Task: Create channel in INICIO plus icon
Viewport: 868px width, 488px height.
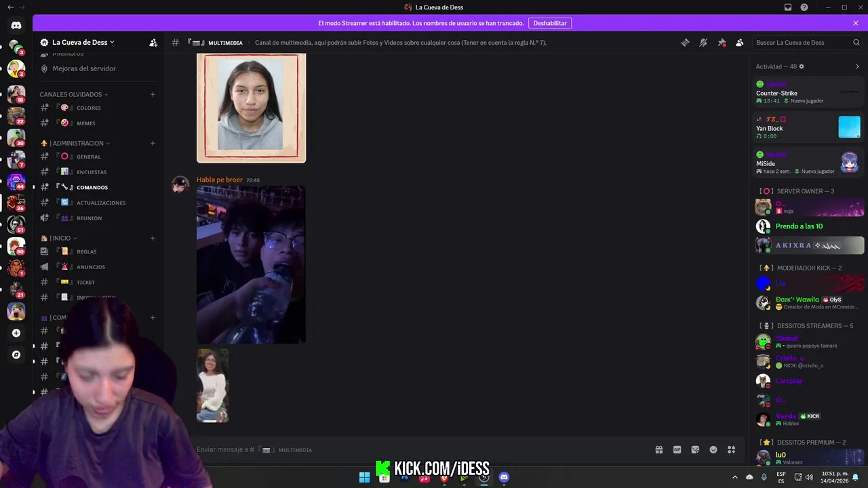Action: [153, 238]
